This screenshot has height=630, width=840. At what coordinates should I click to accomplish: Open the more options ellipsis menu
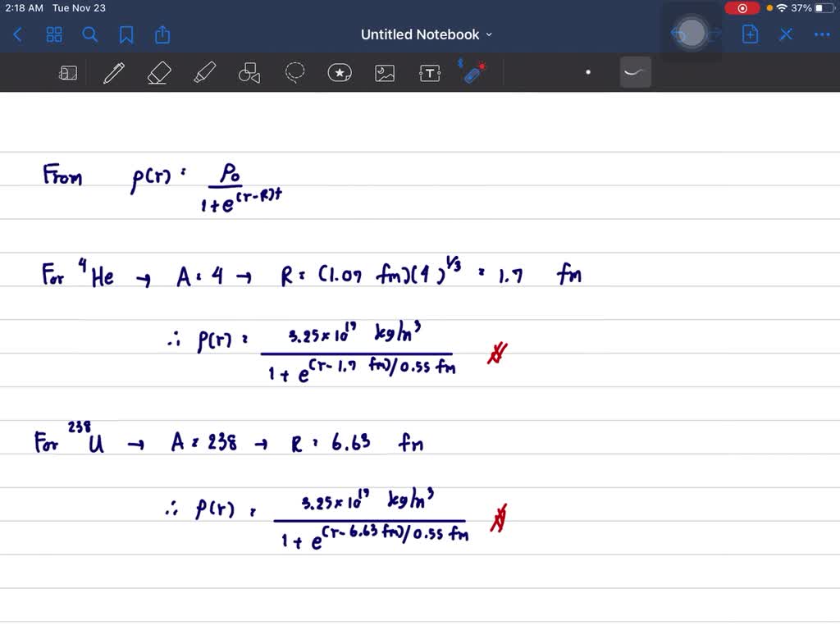click(822, 34)
